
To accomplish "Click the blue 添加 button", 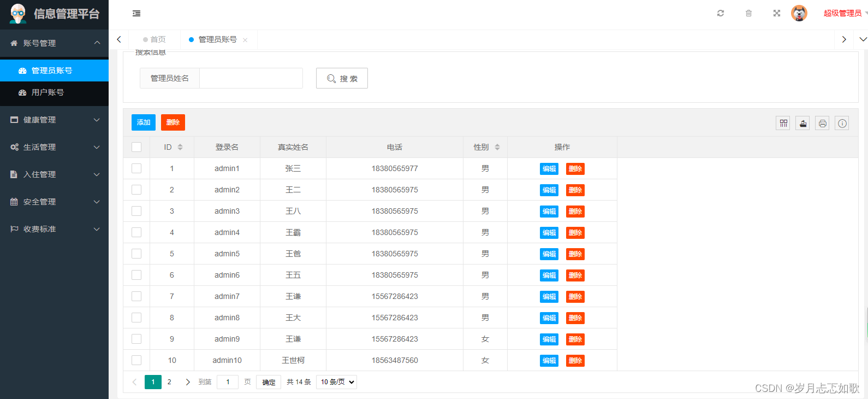I will [144, 122].
